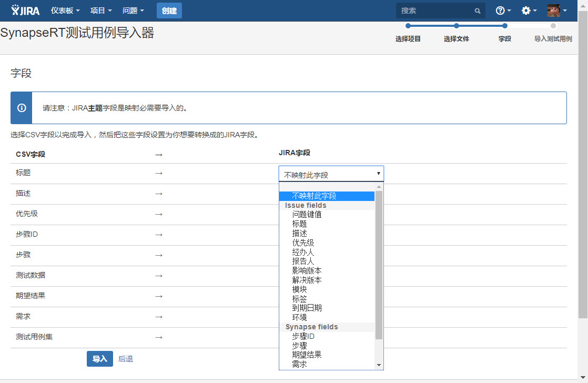Screen dimensions: 588x383
Task: Open the 仪表板 menu
Action: coord(65,11)
